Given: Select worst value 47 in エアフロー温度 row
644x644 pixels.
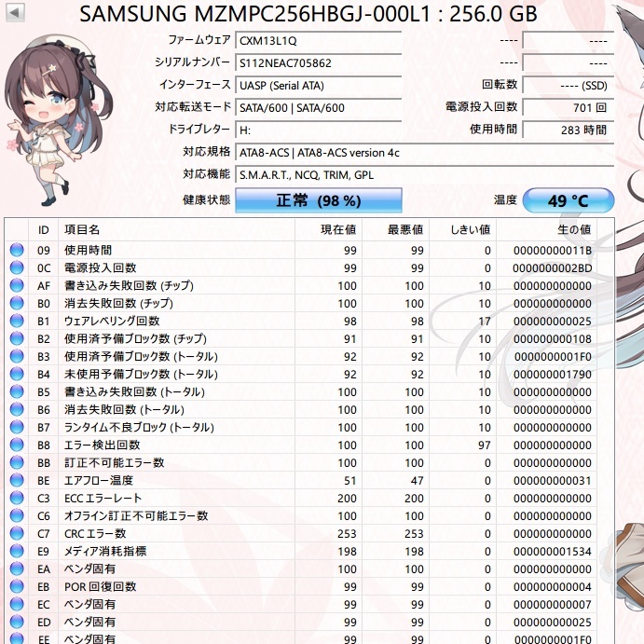Looking at the screenshot, I should pos(417,481).
